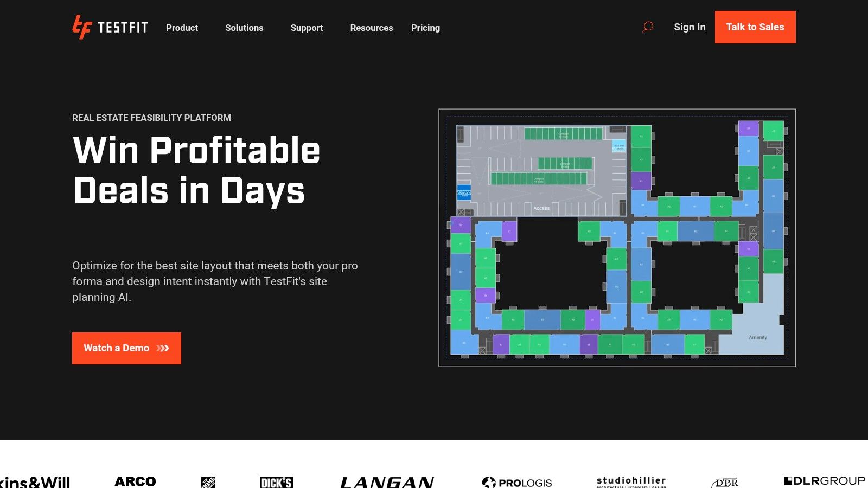The image size is (868, 488).
Task: Click the Dick's logo
Action: tap(276, 482)
